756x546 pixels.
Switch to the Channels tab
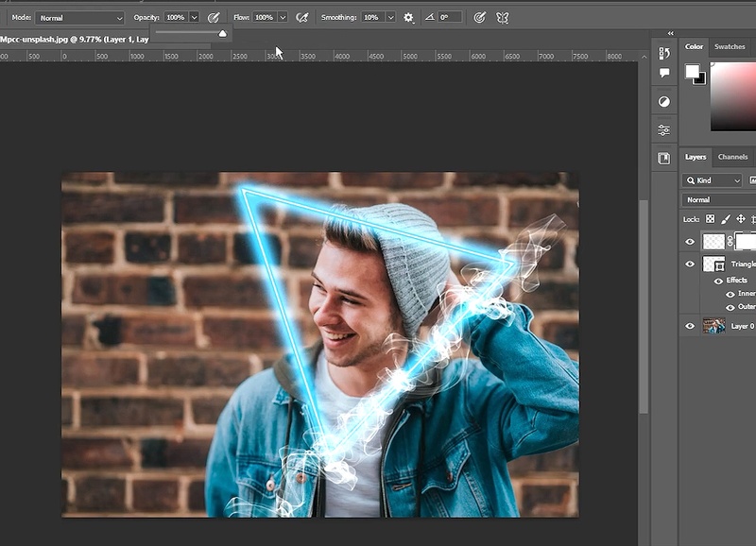pos(732,157)
